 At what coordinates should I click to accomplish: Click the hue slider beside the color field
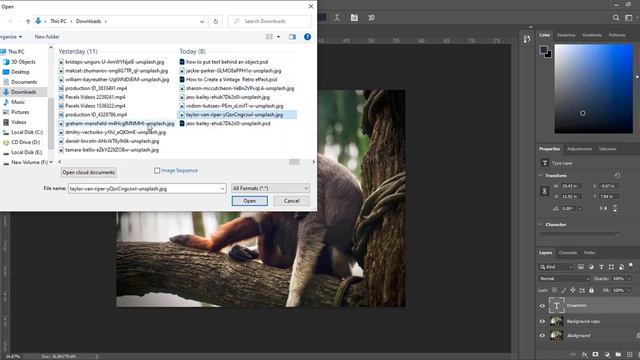637,89
